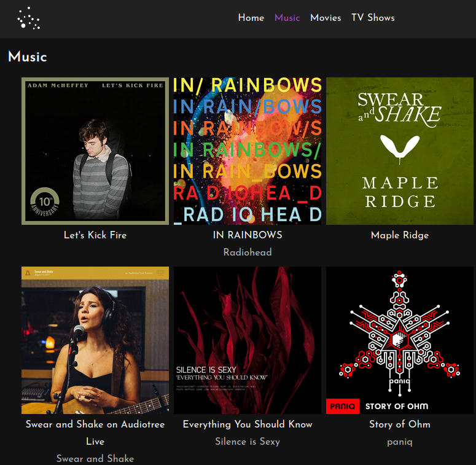Open the Maple Ridge album cover
The width and height of the screenshot is (476, 465).
400,151
